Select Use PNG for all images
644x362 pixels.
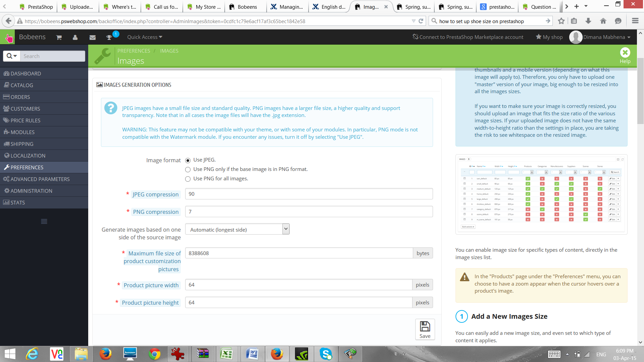pos(188,179)
